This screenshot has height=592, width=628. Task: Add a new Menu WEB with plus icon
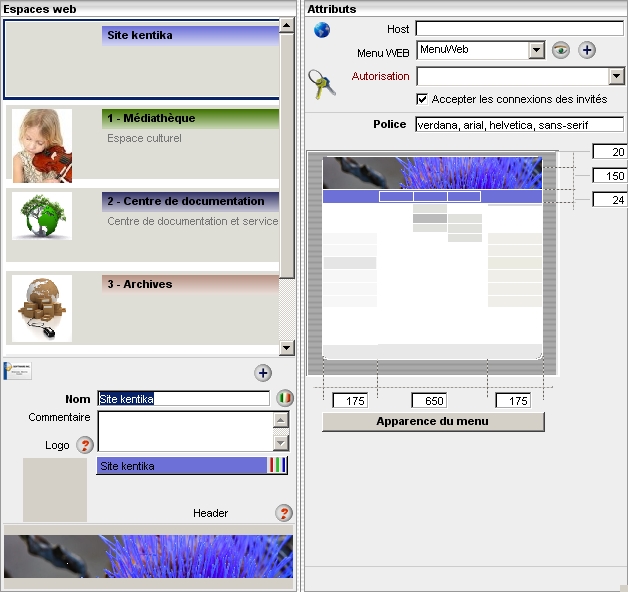[587, 50]
